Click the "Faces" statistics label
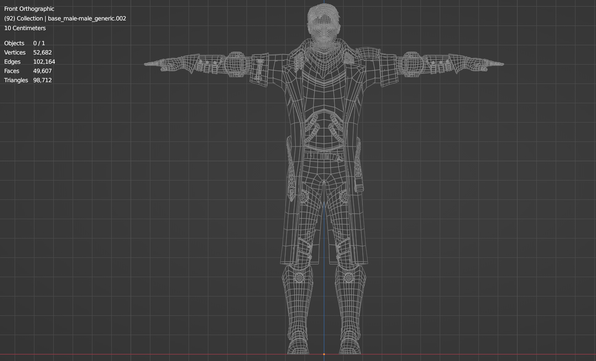Screen dimensions: 596x361 coord(11,71)
